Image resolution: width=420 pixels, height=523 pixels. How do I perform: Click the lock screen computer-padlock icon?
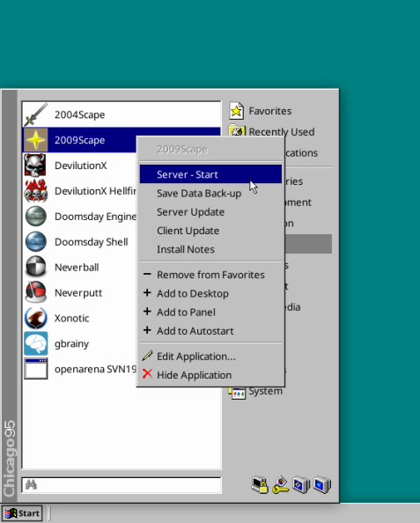pos(260,484)
